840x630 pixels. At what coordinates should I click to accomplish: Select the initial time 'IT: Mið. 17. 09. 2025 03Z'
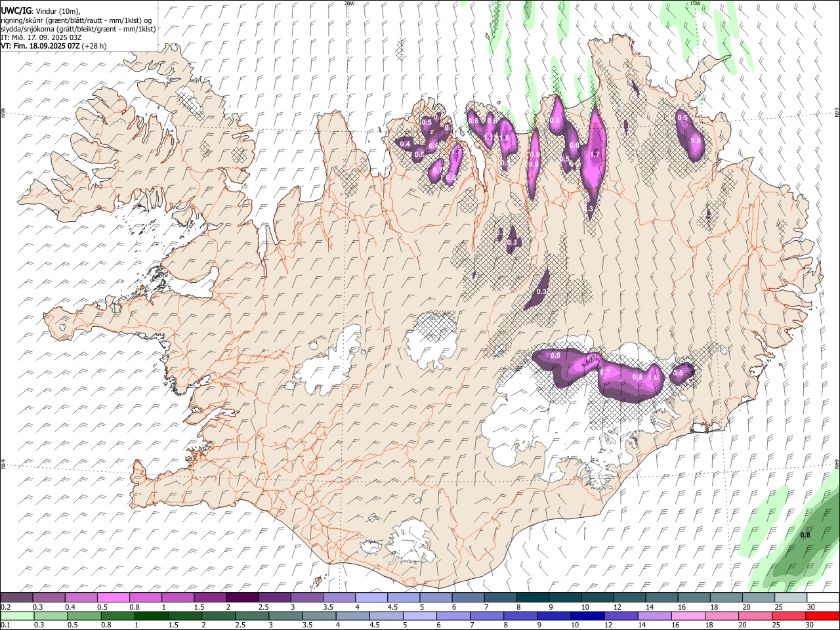coord(41,37)
